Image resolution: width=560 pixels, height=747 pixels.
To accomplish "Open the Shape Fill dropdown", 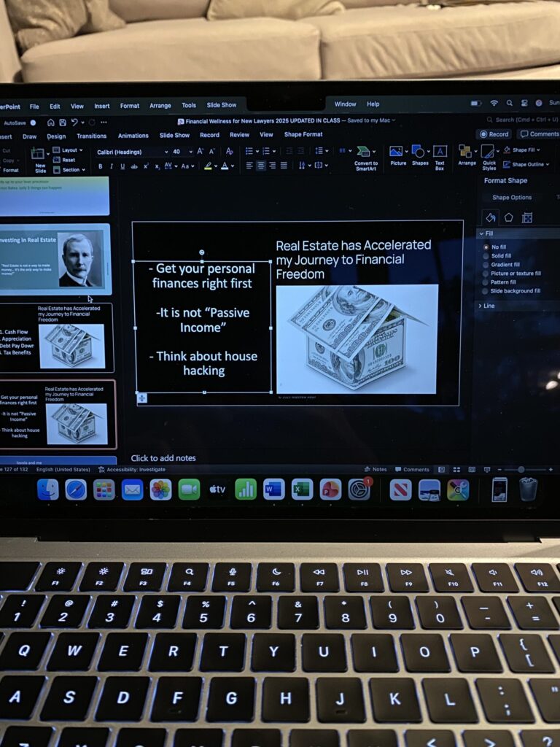I will [x=522, y=150].
